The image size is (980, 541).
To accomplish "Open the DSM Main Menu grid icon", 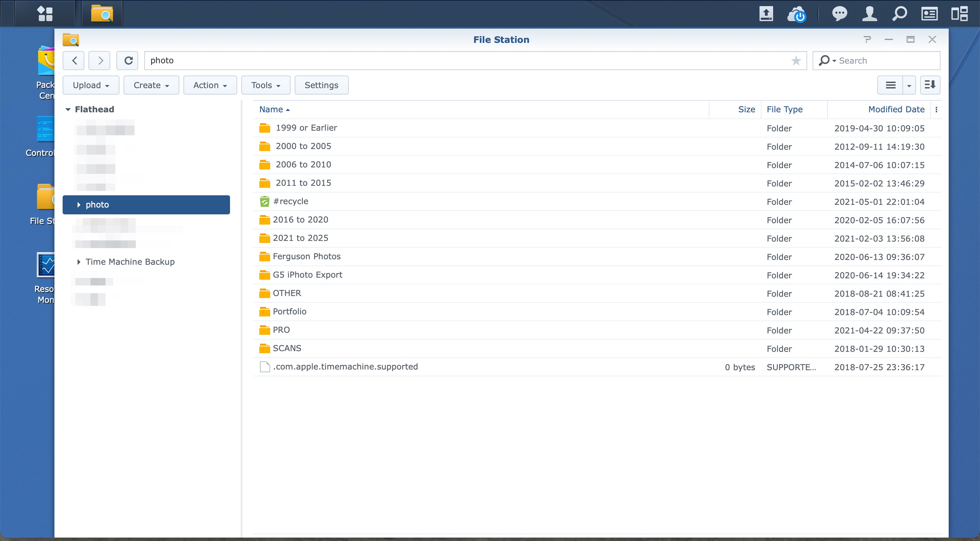I will tap(45, 14).
